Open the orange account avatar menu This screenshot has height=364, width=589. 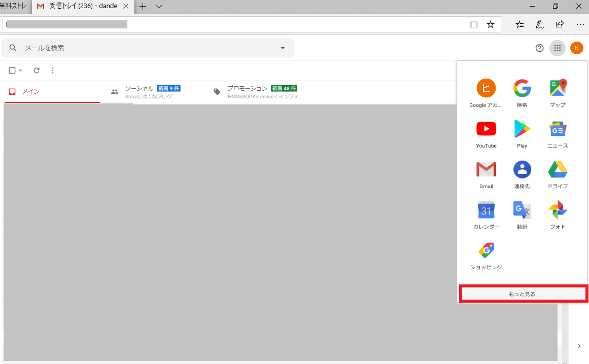577,48
